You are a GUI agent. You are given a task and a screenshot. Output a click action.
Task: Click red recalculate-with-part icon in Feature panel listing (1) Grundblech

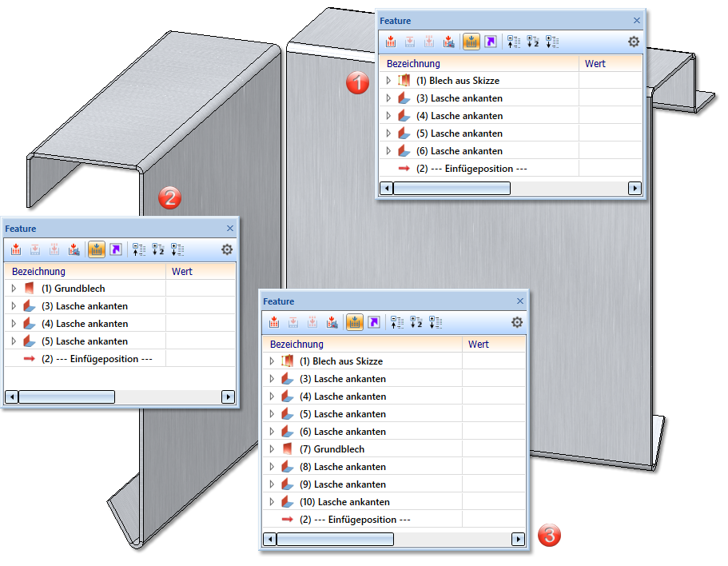point(74,249)
